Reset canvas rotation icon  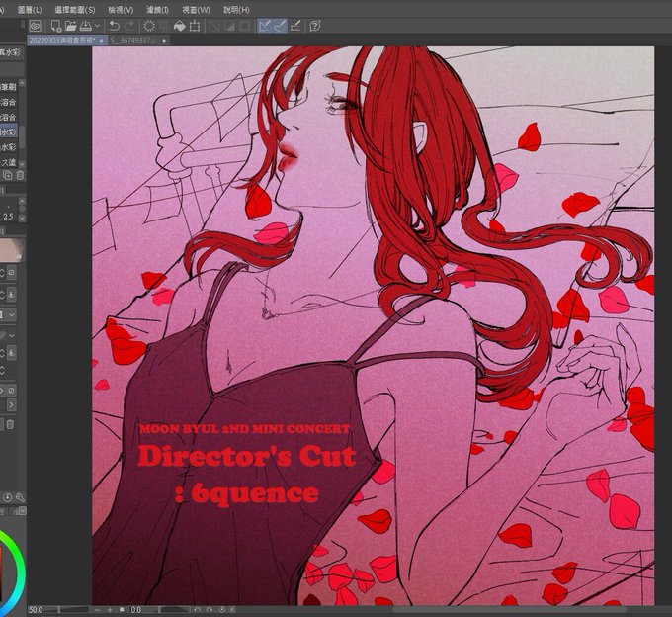tap(221, 609)
